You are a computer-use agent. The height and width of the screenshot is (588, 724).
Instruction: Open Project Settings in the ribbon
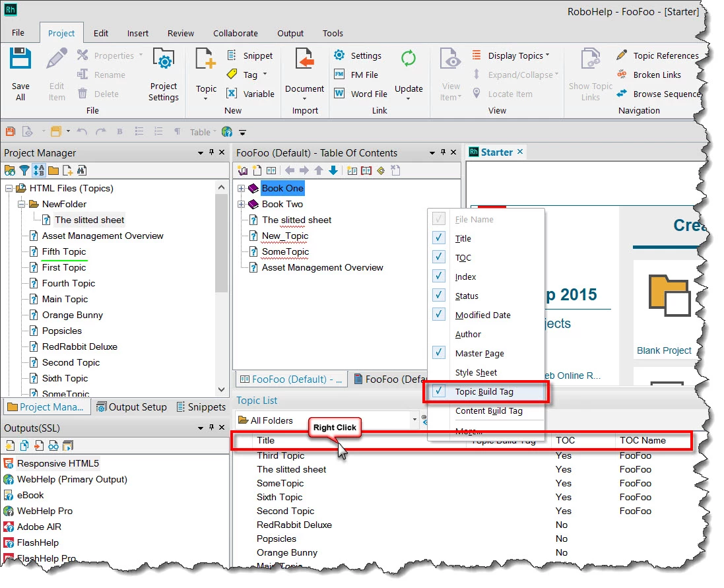pos(164,75)
